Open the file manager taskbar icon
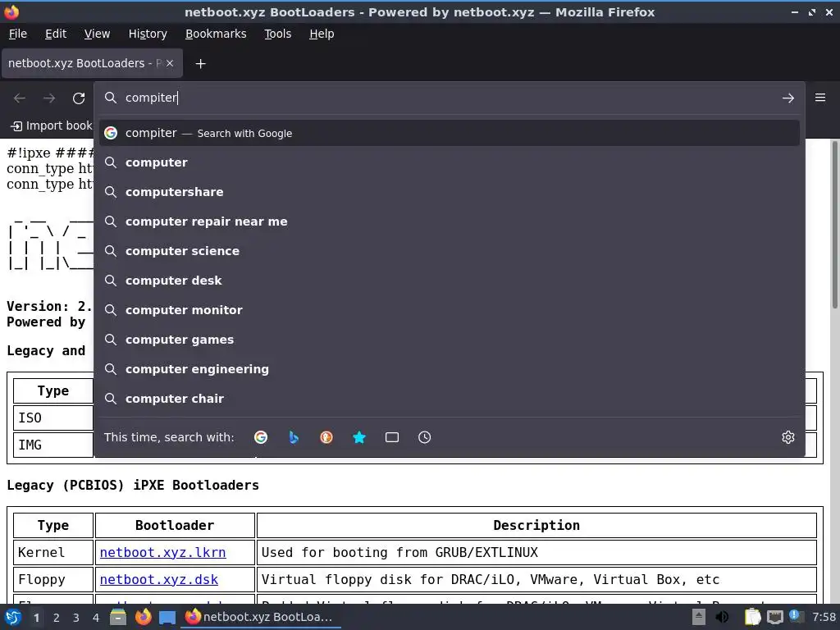This screenshot has width=840, height=630. coord(118,617)
